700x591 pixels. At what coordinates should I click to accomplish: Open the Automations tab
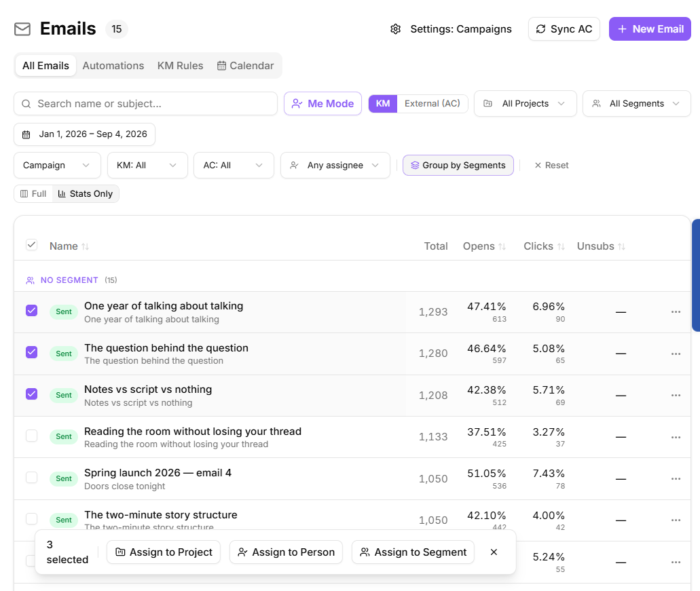click(x=113, y=66)
